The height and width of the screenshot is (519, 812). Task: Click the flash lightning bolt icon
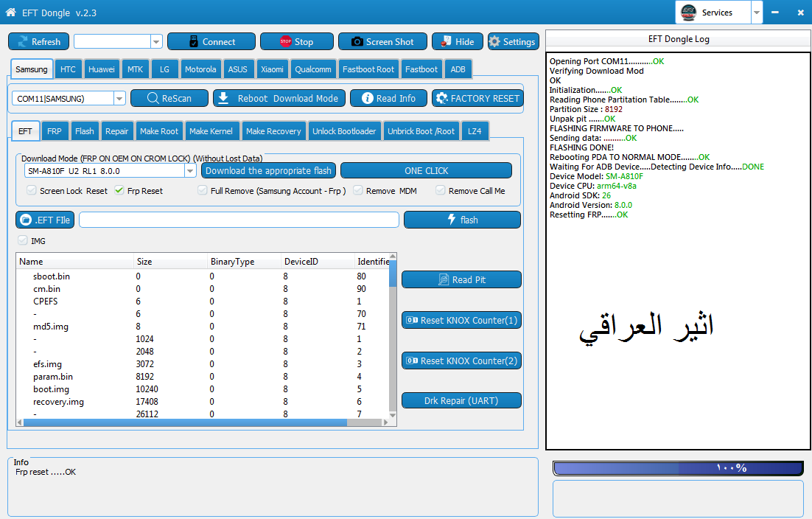pos(452,219)
